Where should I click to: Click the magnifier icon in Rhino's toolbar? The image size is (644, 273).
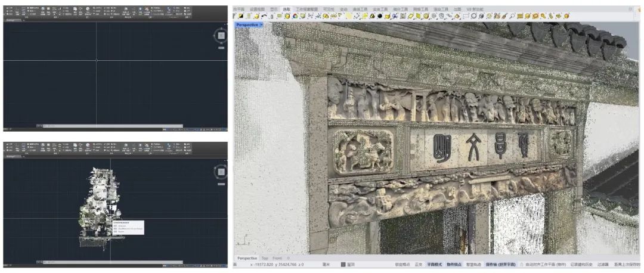click(512, 15)
